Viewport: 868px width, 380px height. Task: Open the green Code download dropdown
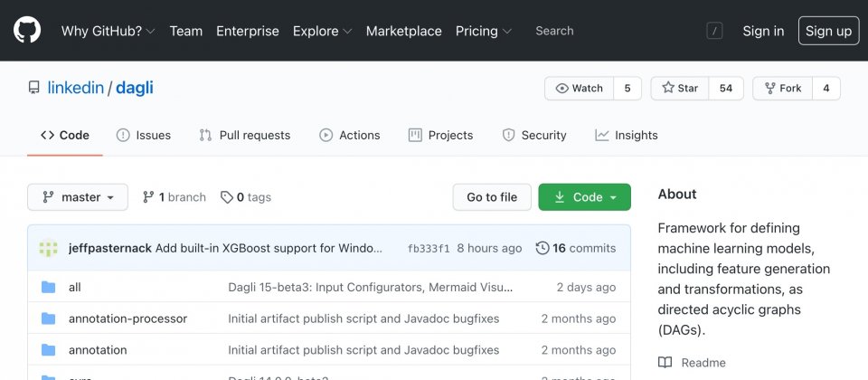tap(585, 197)
